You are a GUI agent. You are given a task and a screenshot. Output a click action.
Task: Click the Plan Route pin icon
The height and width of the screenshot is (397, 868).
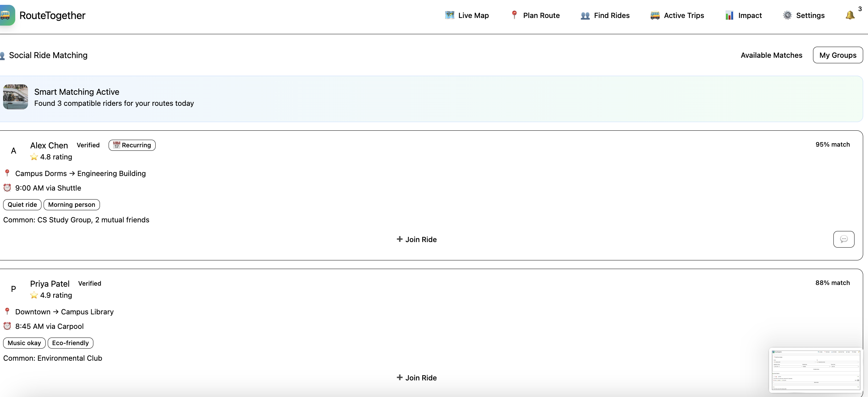pyautogui.click(x=514, y=15)
